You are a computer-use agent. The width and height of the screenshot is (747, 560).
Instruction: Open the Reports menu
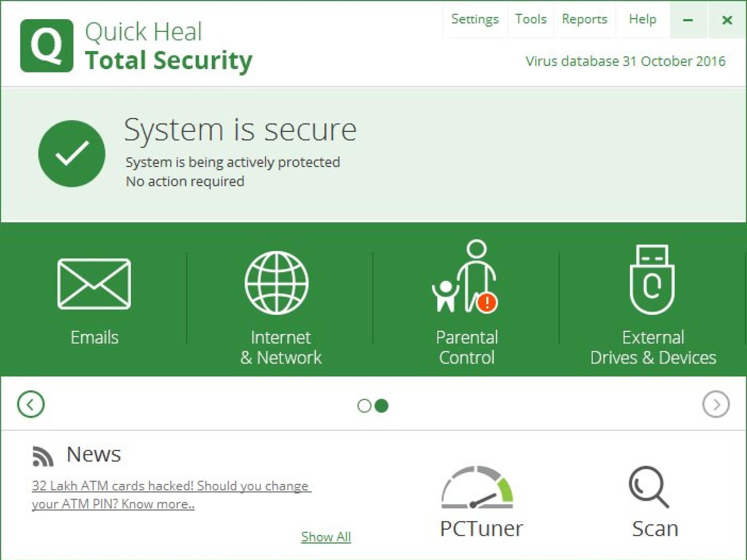click(x=584, y=19)
